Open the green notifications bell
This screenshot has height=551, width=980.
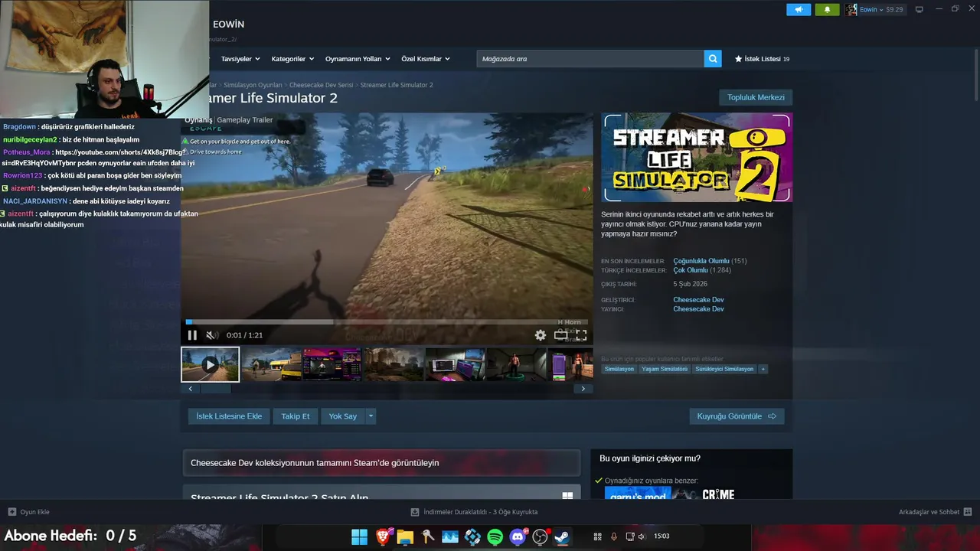point(827,10)
